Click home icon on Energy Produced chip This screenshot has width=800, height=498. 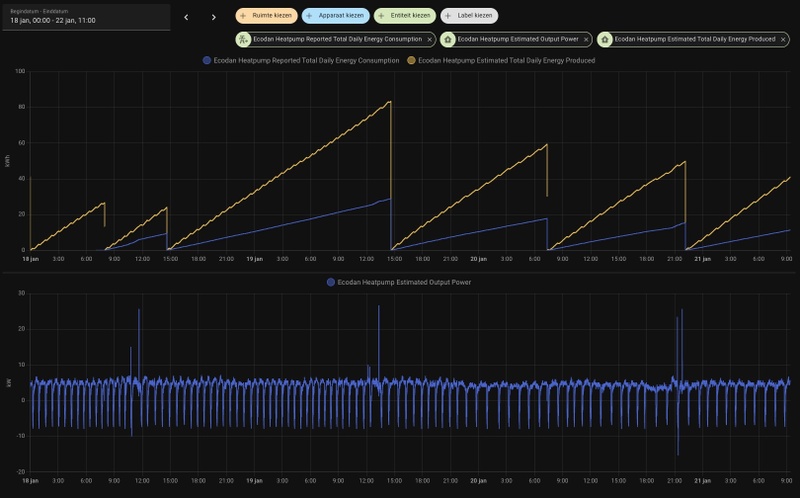(605, 39)
